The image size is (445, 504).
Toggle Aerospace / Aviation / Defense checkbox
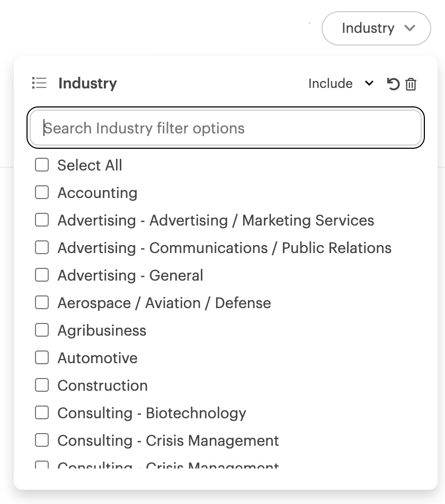pos(42,303)
